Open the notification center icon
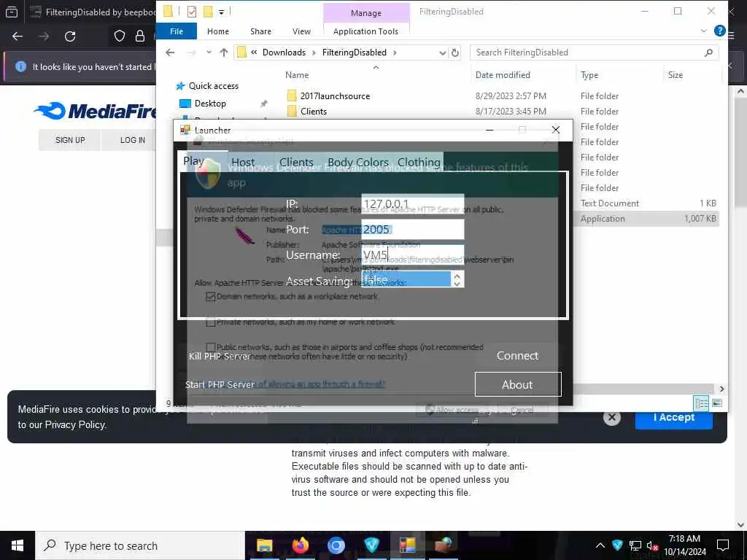This screenshot has height=560, width=747. [x=723, y=545]
